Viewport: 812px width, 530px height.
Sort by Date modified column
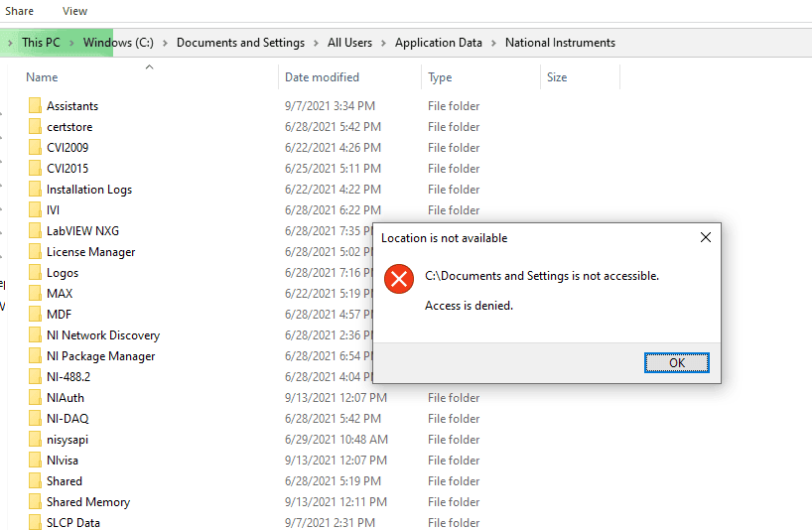322,77
